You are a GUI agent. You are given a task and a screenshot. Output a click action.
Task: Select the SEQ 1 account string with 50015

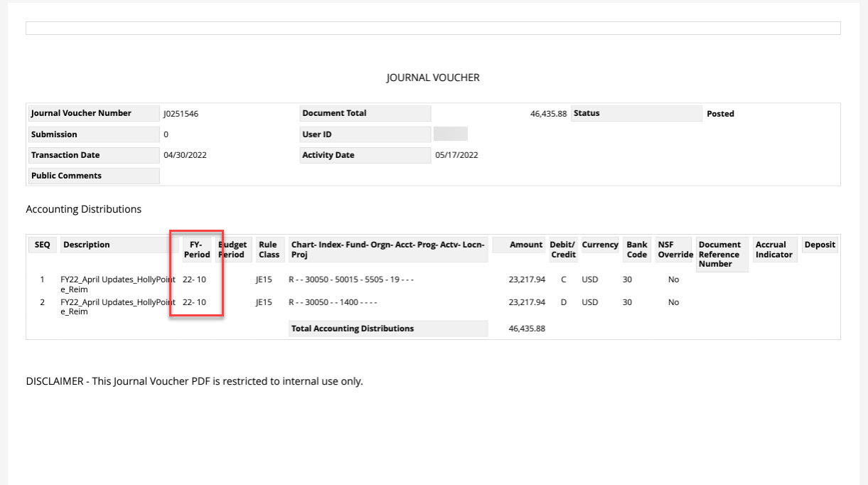tap(351, 279)
